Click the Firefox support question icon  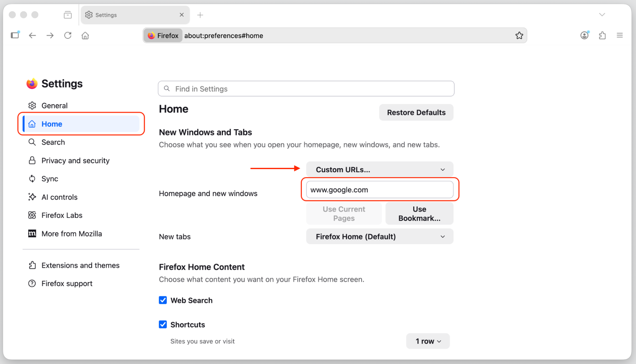click(x=32, y=283)
